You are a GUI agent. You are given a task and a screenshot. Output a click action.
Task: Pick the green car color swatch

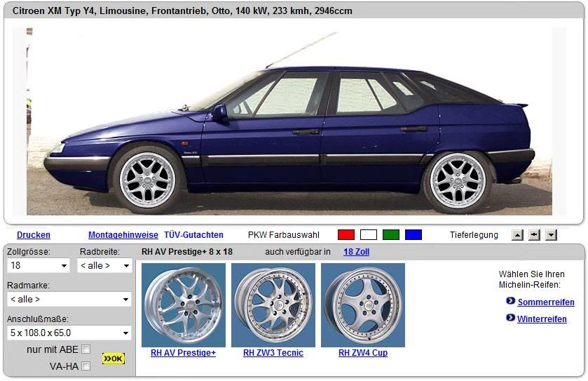(391, 235)
